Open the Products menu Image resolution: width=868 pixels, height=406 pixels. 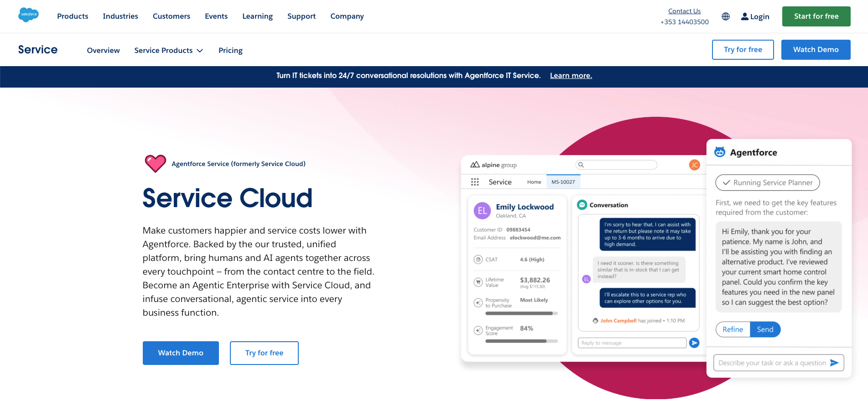[x=73, y=16]
